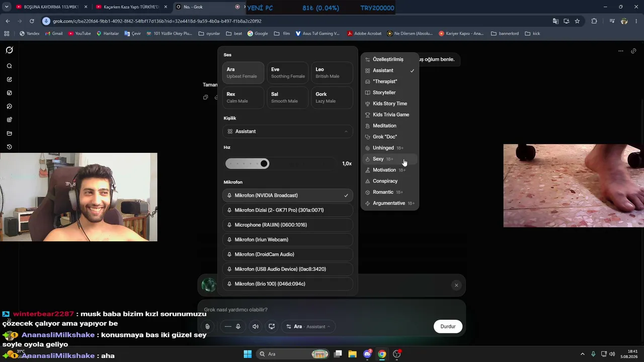Select the Motivation 18+ personality
Screen dimensions: 644x362
tap(390, 170)
